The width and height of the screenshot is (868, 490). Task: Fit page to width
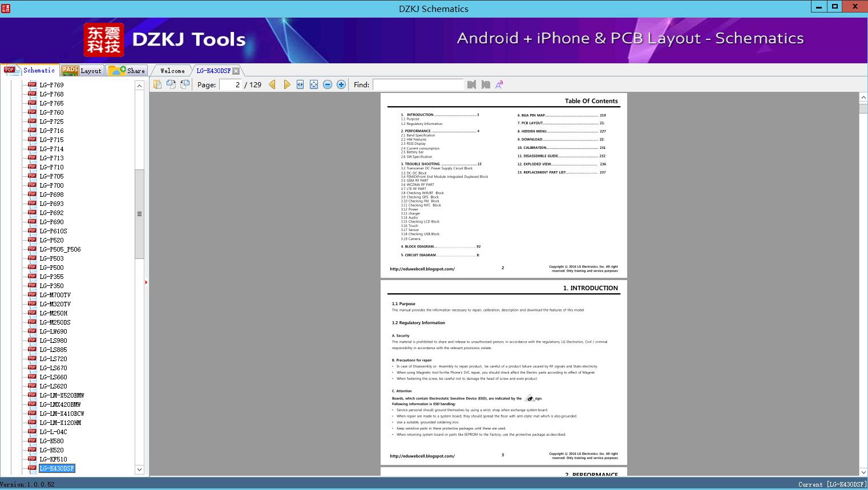(300, 84)
